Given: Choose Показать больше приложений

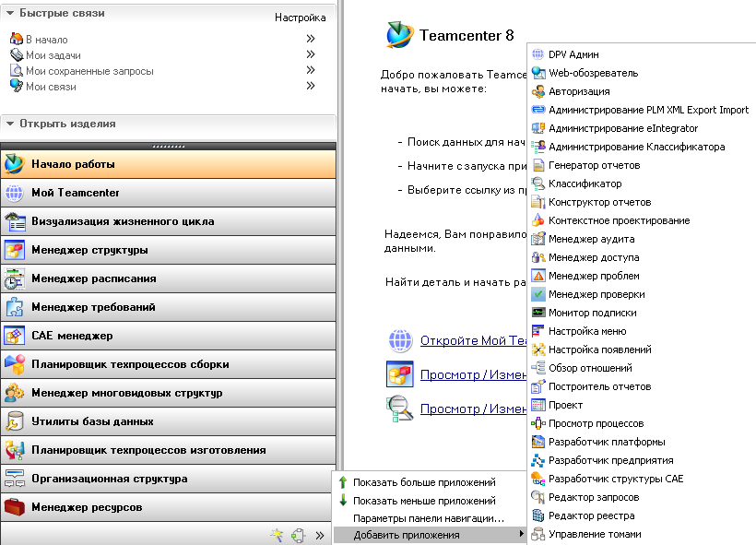Looking at the screenshot, I should coord(429,482).
